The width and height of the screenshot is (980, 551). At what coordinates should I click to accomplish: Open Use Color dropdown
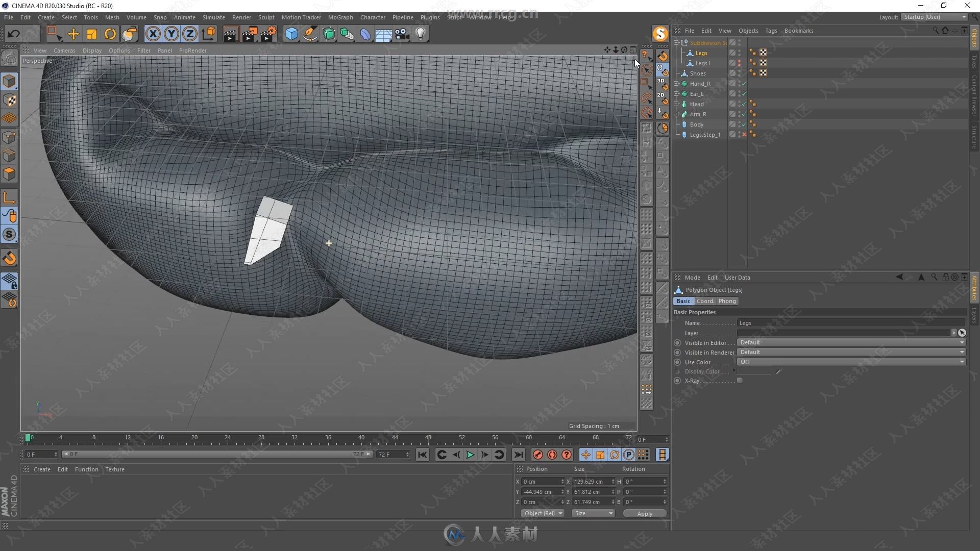click(851, 362)
